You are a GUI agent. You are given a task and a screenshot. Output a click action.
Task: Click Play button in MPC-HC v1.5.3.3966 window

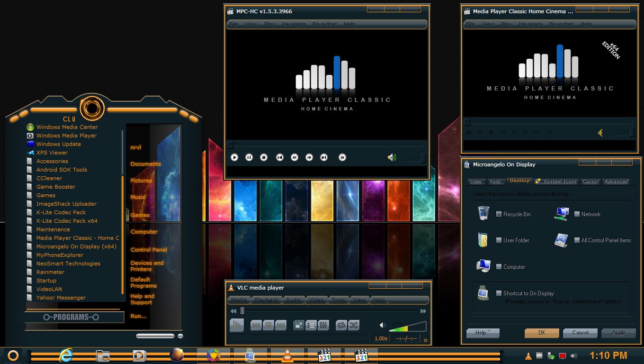pos(234,157)
